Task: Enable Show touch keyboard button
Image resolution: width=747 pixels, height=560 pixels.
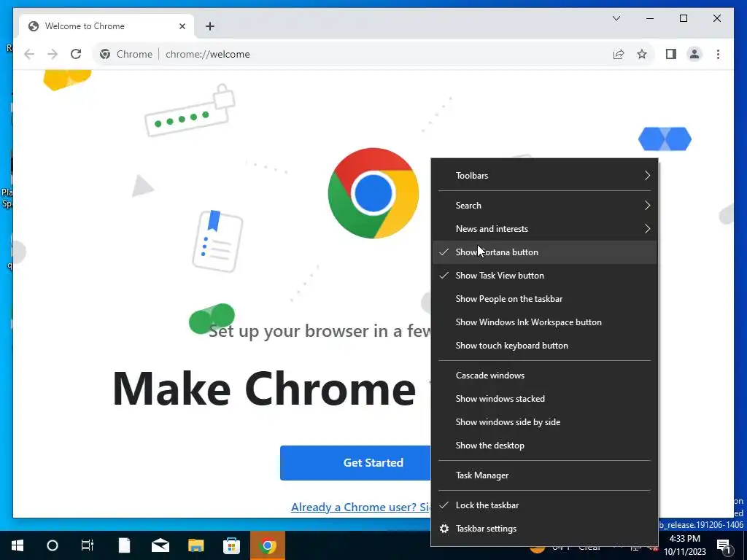Action: point(544,346)
